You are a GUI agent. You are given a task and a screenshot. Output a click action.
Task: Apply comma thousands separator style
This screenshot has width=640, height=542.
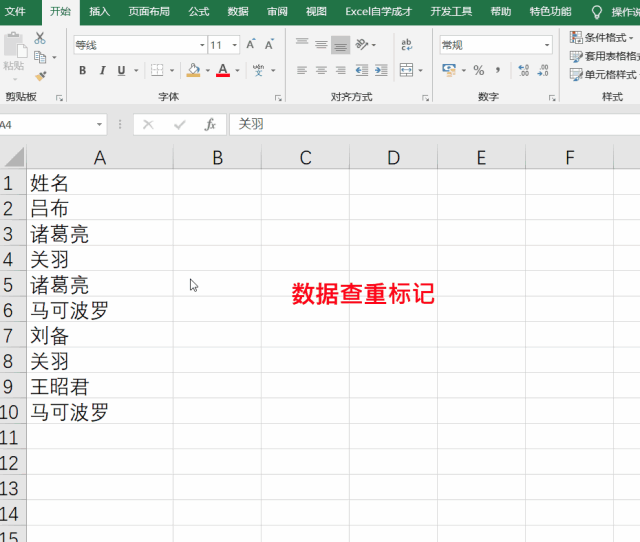point(498,70)
